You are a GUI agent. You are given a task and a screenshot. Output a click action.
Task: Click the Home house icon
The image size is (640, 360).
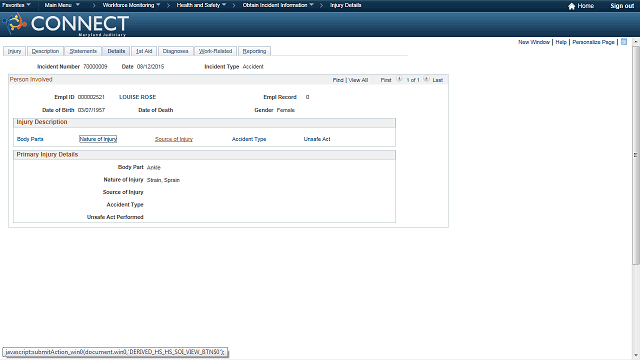[571, 6]
